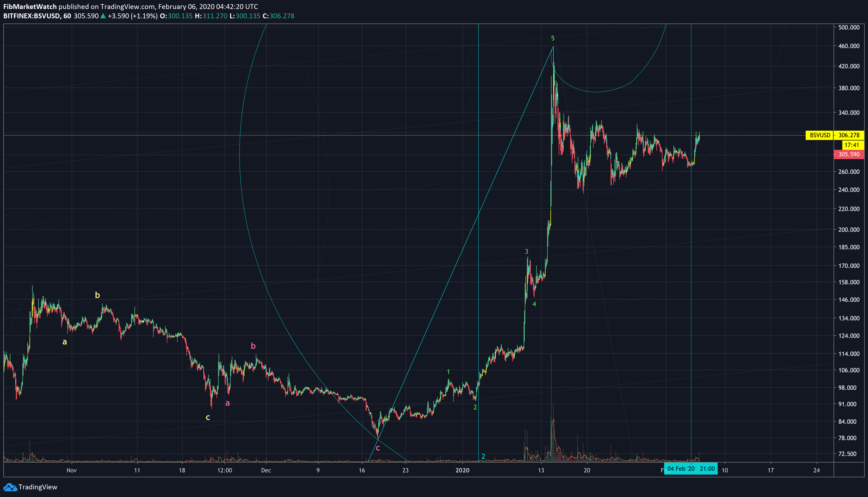The height and width of the screenshot is (497, 868).
Task: Select the red 305.590 price label
Action: 849,154
